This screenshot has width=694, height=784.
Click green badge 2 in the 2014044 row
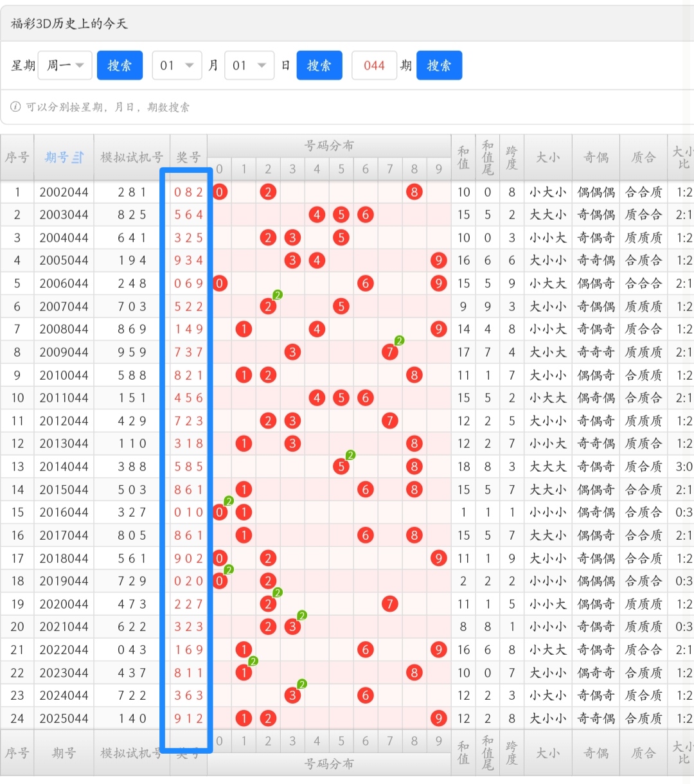point(350,455)
